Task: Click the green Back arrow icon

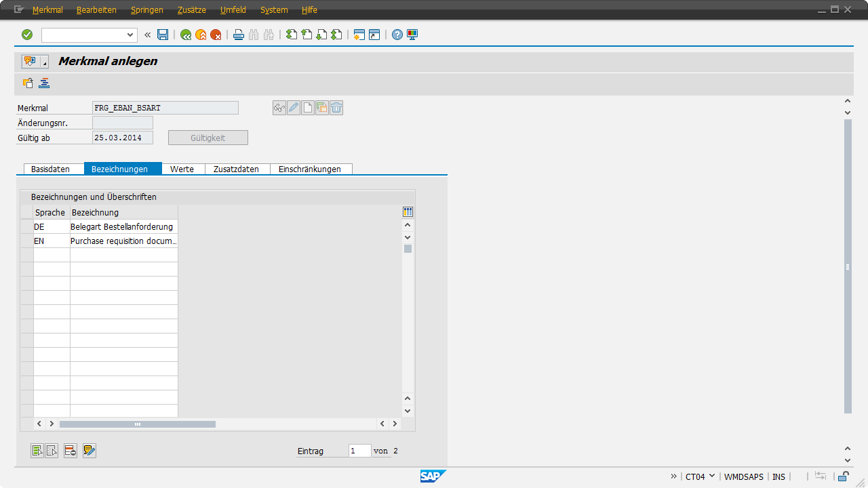Action: coord(186,35)
